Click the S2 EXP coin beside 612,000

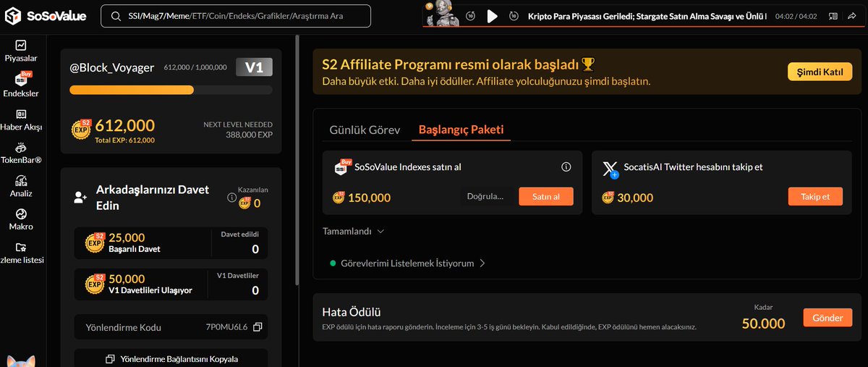click(81, 128)
